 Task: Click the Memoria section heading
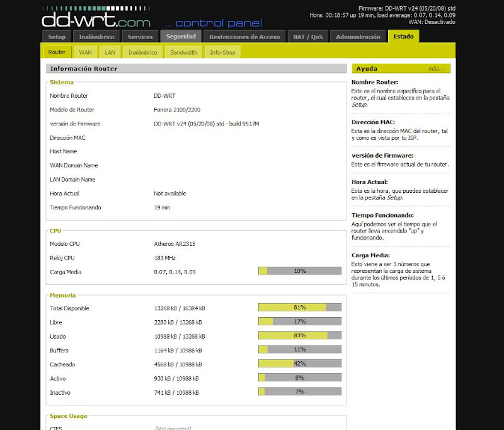(x=62, y=295)
